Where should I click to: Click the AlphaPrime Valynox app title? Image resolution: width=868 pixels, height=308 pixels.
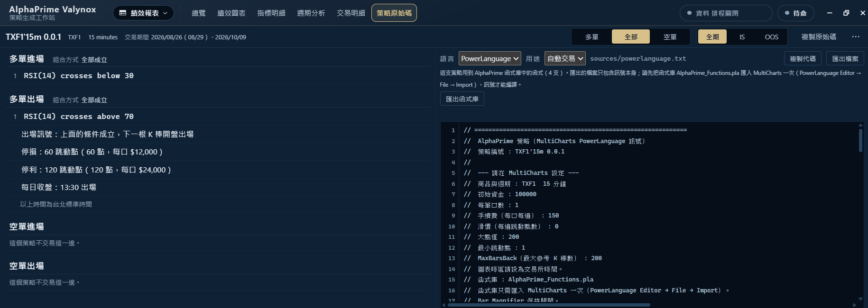[x=52, y=9]
